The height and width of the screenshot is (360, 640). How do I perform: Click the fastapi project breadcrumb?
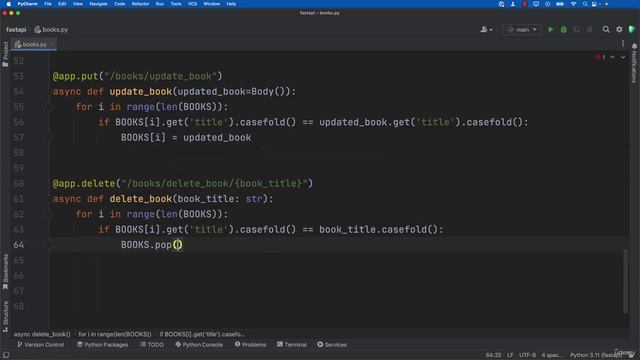click(16, 29)
